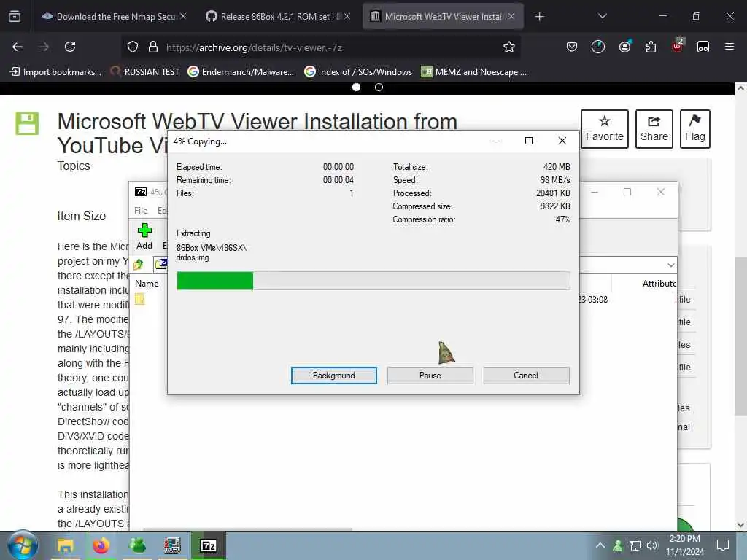Click the Attributes column header
Screen dimensions: 747x560
(659, 284)
